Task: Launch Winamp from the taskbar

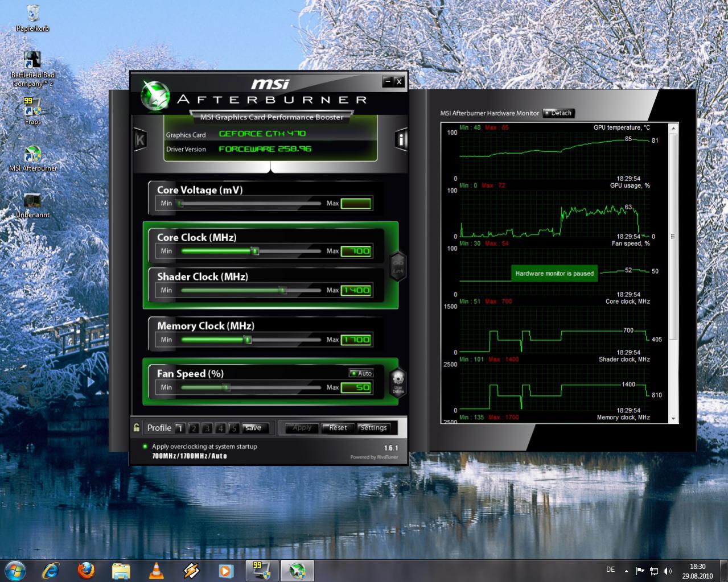Action: pyautogui.click(x=191, y=570)
